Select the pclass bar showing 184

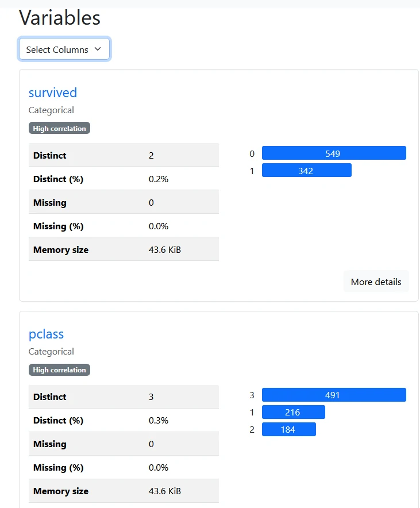pyautogui.click(x=289, y=429)
